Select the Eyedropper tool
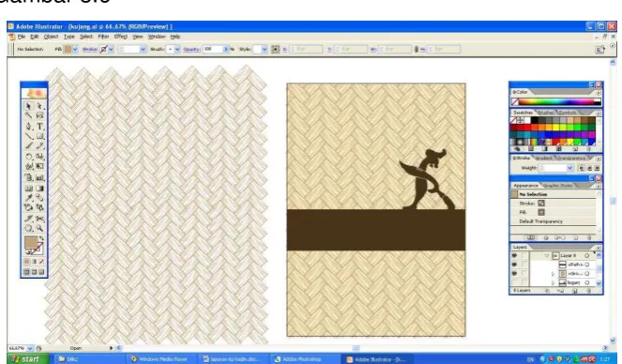The height and width of the screenshot is (364, 622). click(x=28, y=198)
